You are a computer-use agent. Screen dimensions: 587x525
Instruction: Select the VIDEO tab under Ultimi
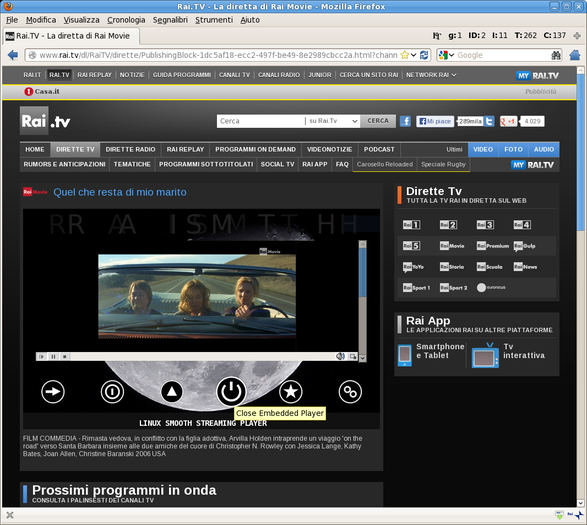tap(483, 149)
